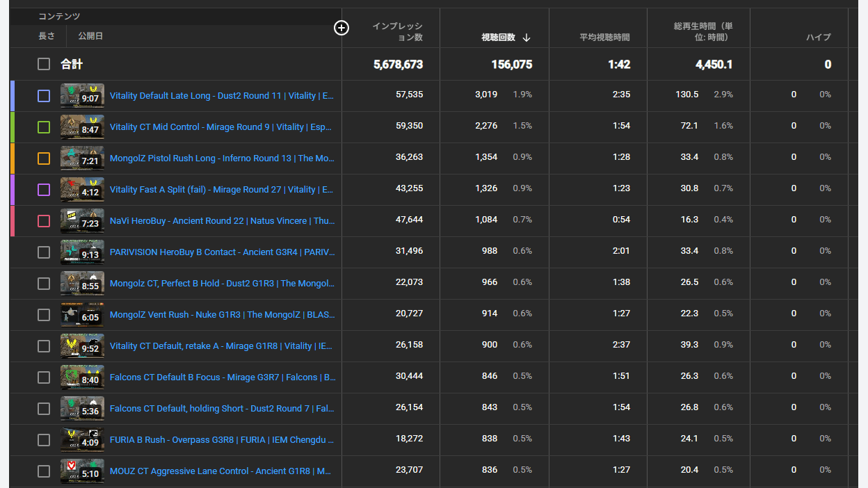
Task: Open Mongolz CT, Perfect B Hold video link
Action: point(222,284)
